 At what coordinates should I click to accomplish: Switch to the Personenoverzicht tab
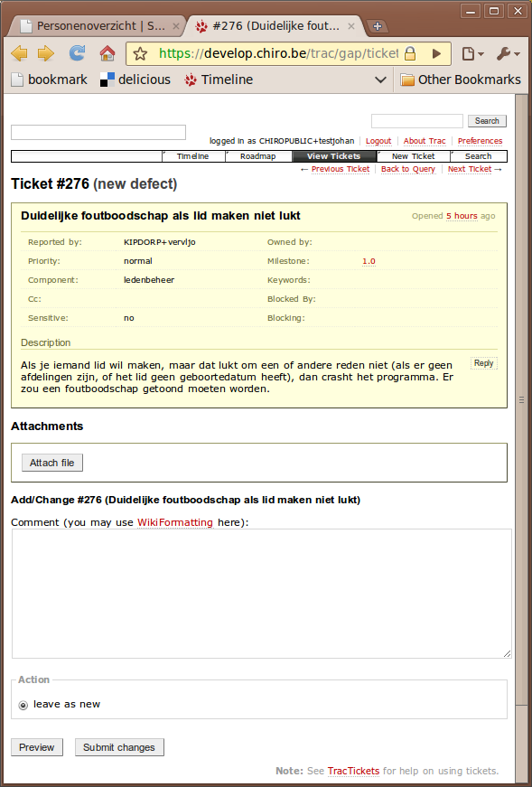tap(96, 26)
